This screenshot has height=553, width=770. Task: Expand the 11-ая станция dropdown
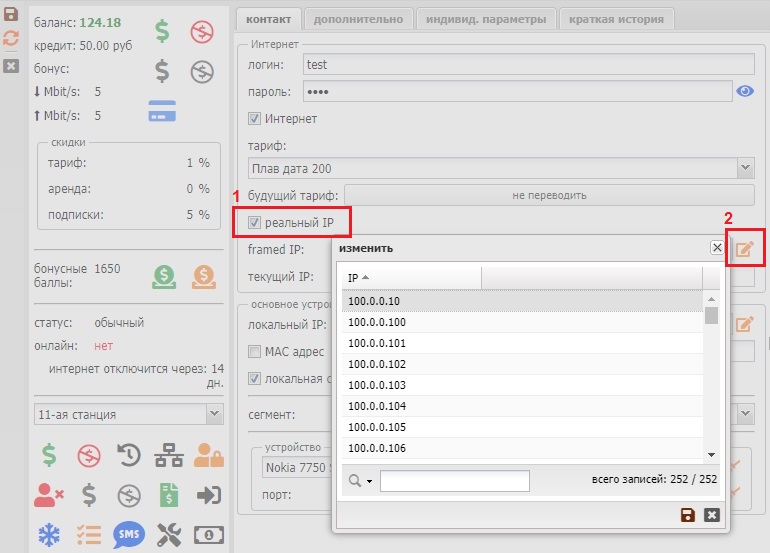coord(128,414)
